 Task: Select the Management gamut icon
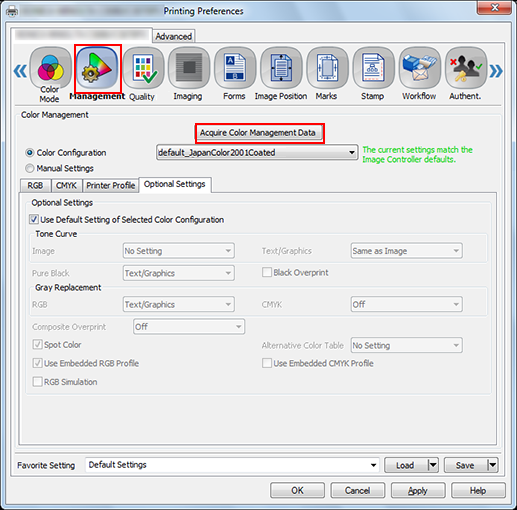pyautogui.click(x=97, y=68)
